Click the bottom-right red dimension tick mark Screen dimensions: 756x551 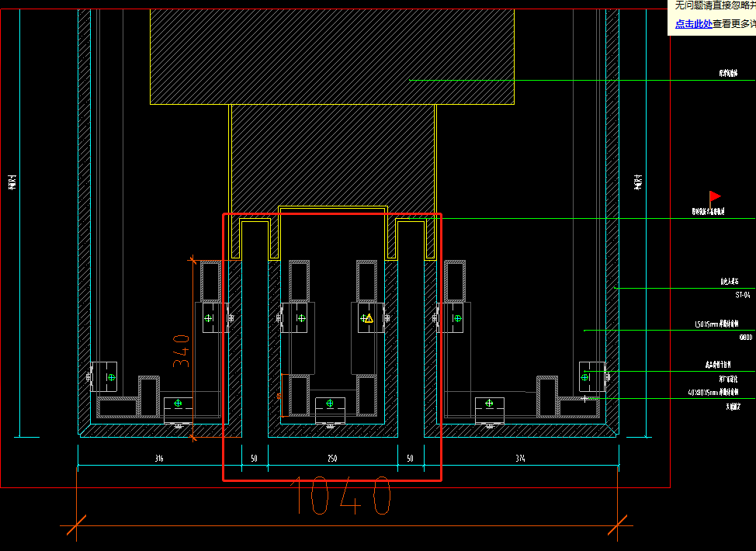point(618,526)
